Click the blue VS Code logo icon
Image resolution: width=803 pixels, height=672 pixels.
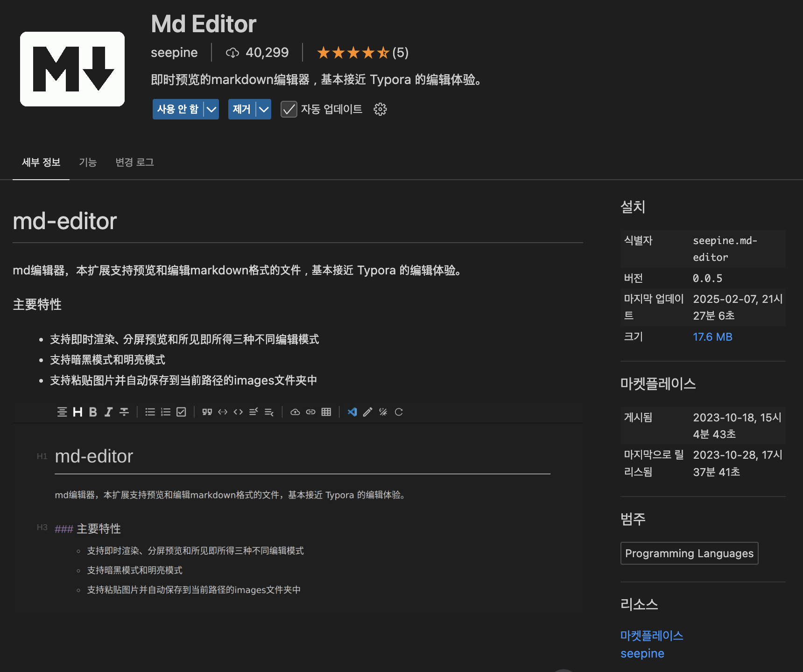point(352,412)
